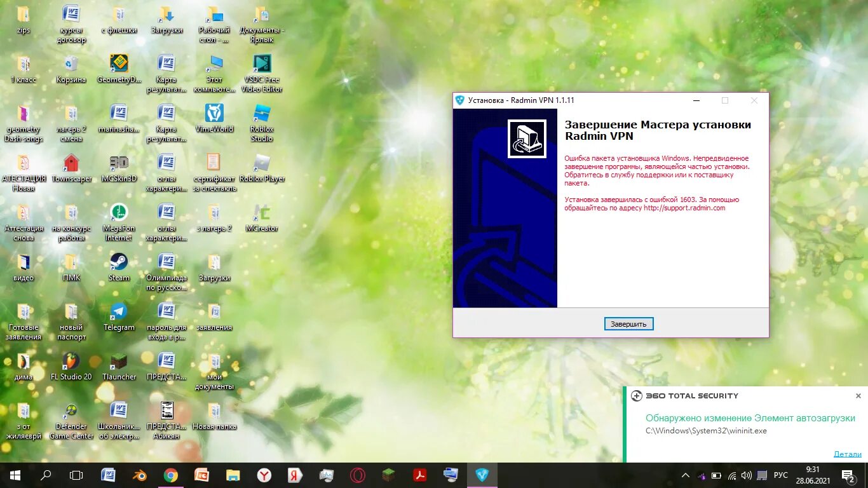The width and height of the screenshot is (868, 488).
Task: Open the volume control in tray
Action: pos(746,475)
